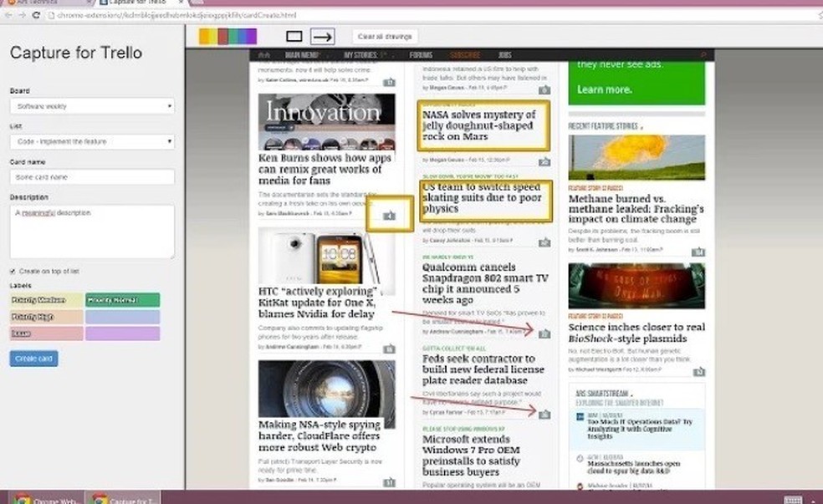Select the arrow drawing tool
Screen dimensions: 823x504
[320, 37]
